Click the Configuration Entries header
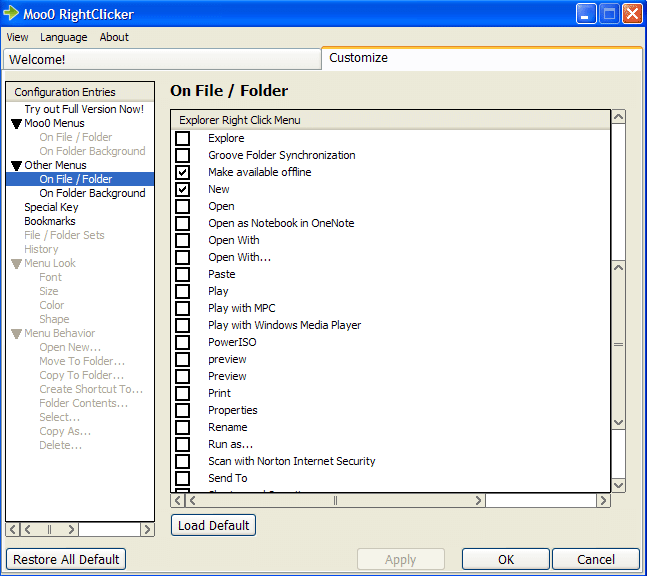This screenshot has width=647, height=576. coord(80,92)
